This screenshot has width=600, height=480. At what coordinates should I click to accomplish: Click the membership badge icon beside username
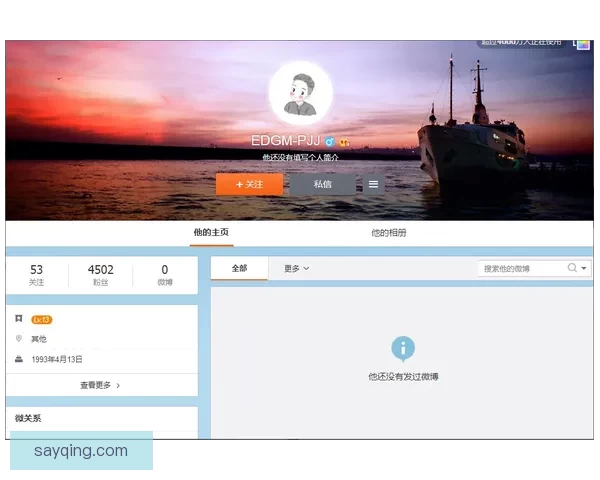344,142
